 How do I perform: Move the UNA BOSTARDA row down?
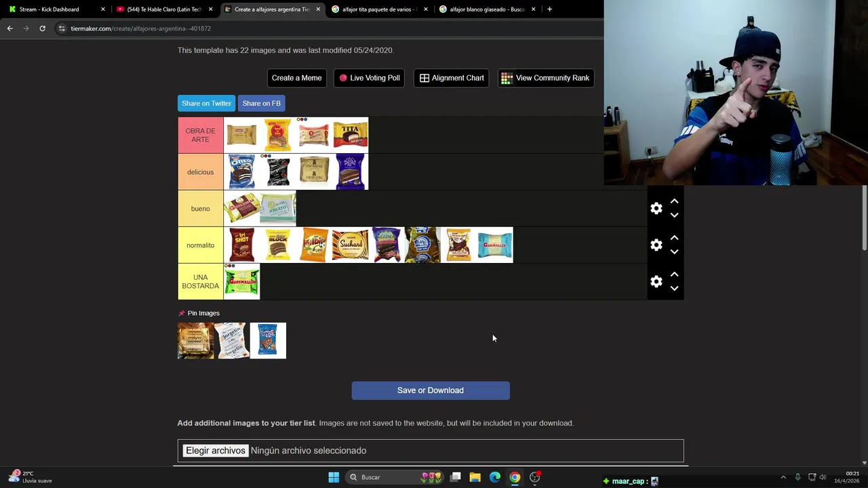(674, 289)
